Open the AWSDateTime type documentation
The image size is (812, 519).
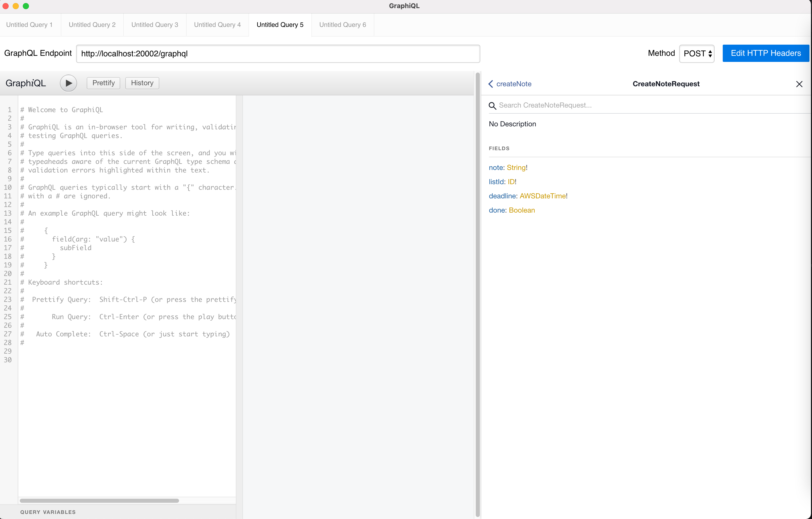[543, 196]
